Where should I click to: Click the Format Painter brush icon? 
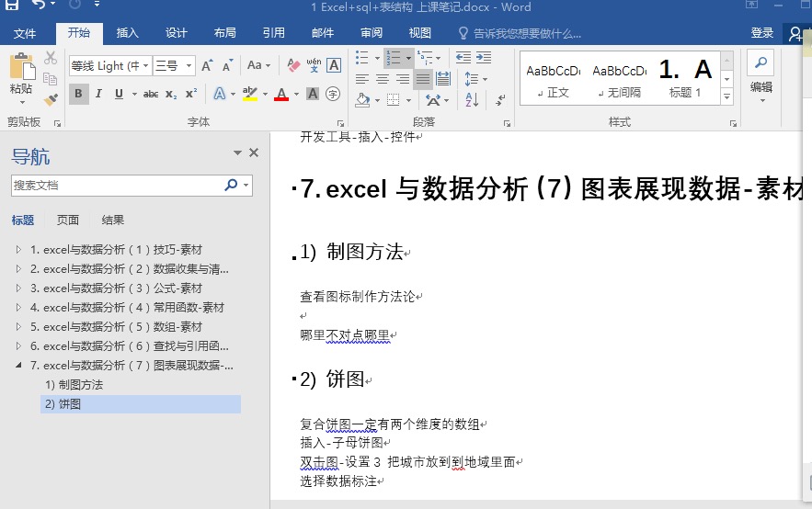coord(51,97)
